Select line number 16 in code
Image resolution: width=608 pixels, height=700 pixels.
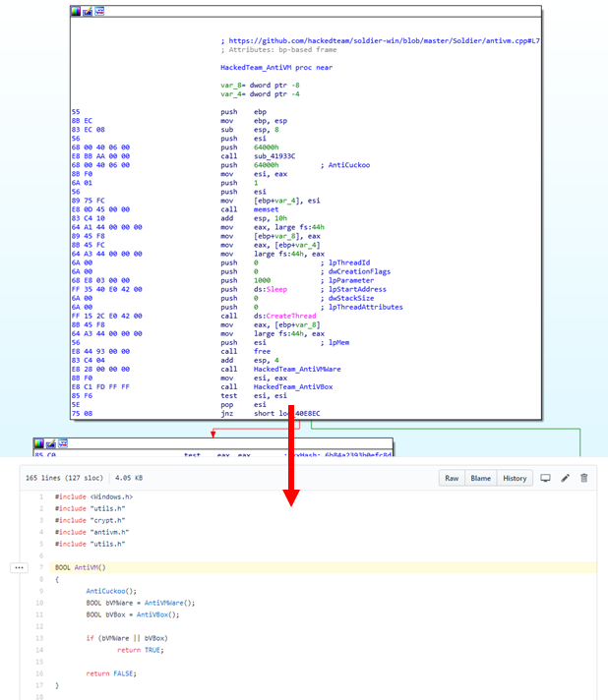point(40,673)
